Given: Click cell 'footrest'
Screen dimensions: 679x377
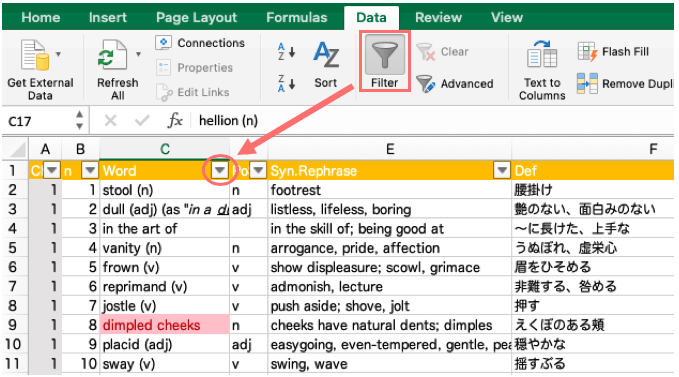Looking at the screenshot, I should 390,190.
